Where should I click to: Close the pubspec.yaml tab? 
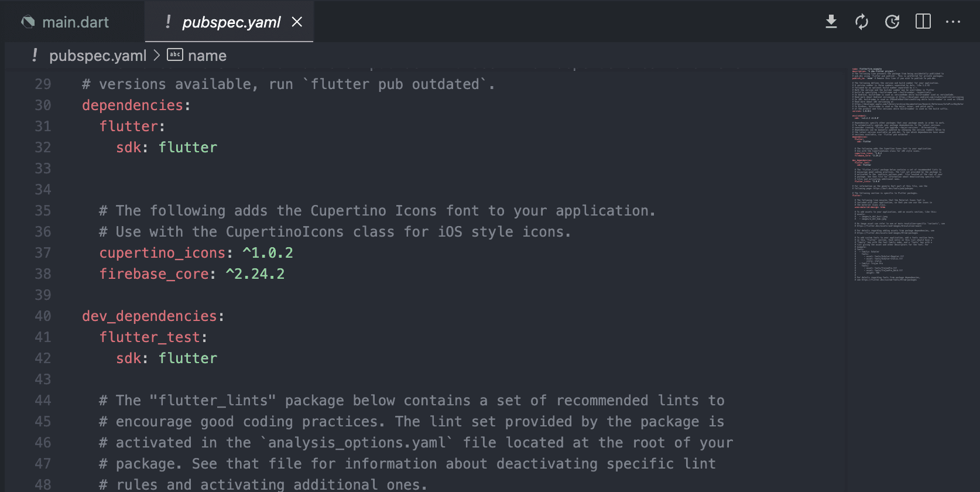point(297,22)
